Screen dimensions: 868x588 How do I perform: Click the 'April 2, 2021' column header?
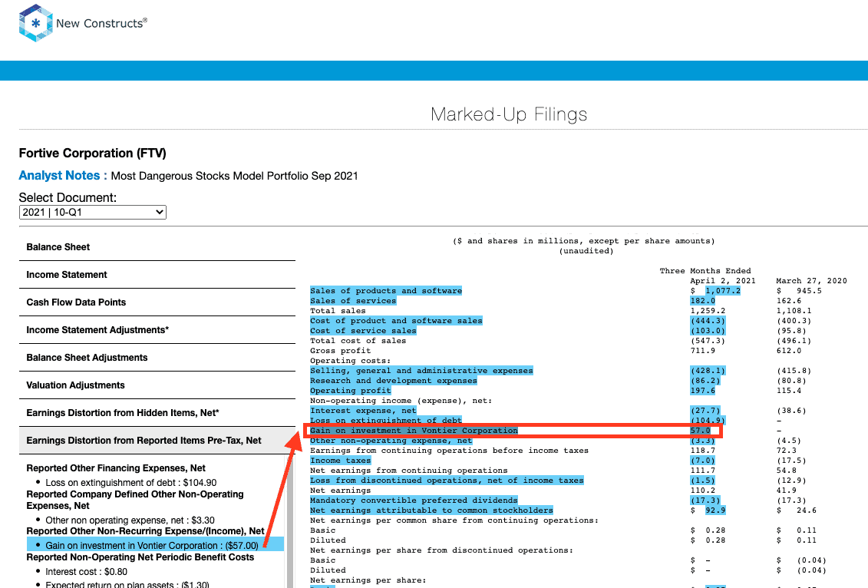click(722, 281)
